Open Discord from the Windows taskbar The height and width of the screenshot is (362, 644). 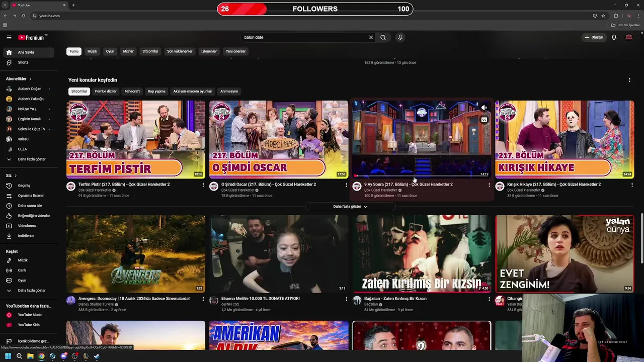point(63,356)
